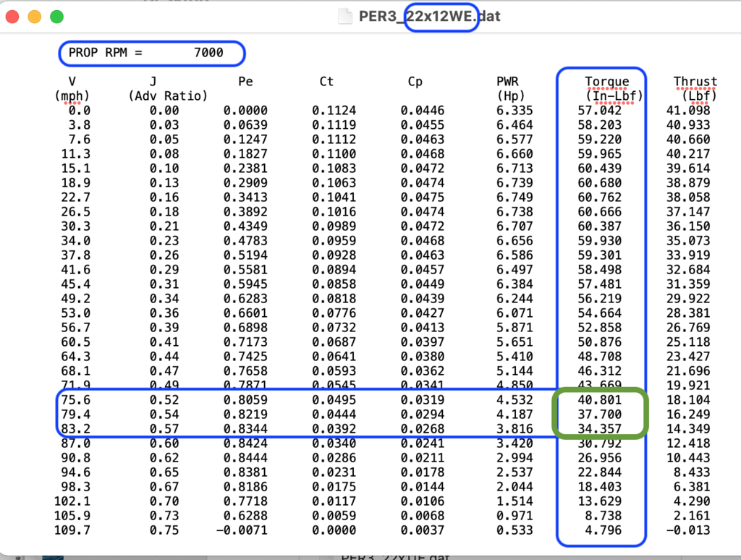Screen dimensions: 741x560
Task: Click the PROP RPM value 7000
Action: pyautogui.click(x=208, y=52)
